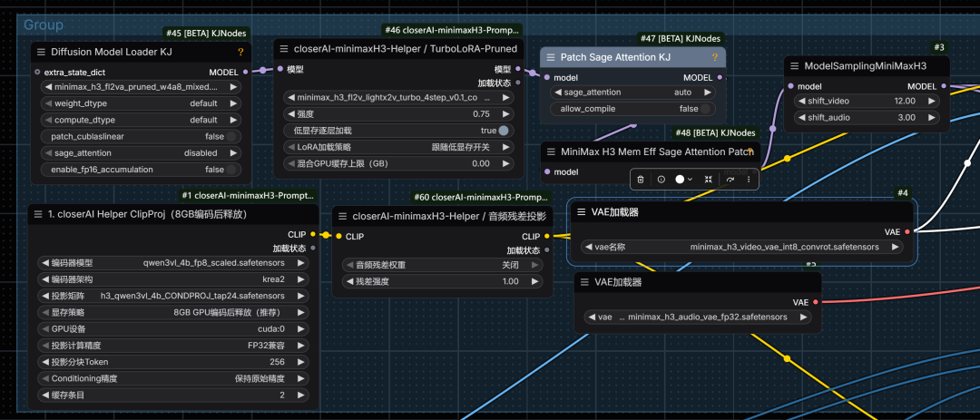980x420 pixels.
Task: Click the 混合GPU缓存上限 (GB) value field
Action: coord(397,164)
